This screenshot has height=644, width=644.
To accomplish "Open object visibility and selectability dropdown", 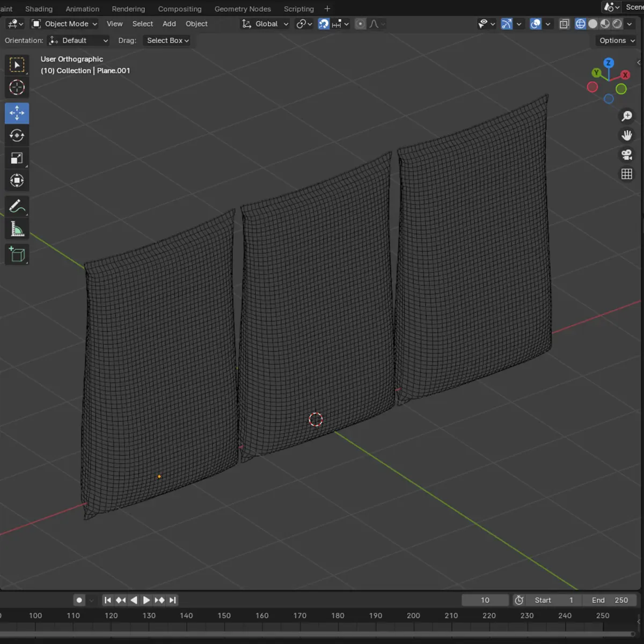I will [x=487, y=24].
